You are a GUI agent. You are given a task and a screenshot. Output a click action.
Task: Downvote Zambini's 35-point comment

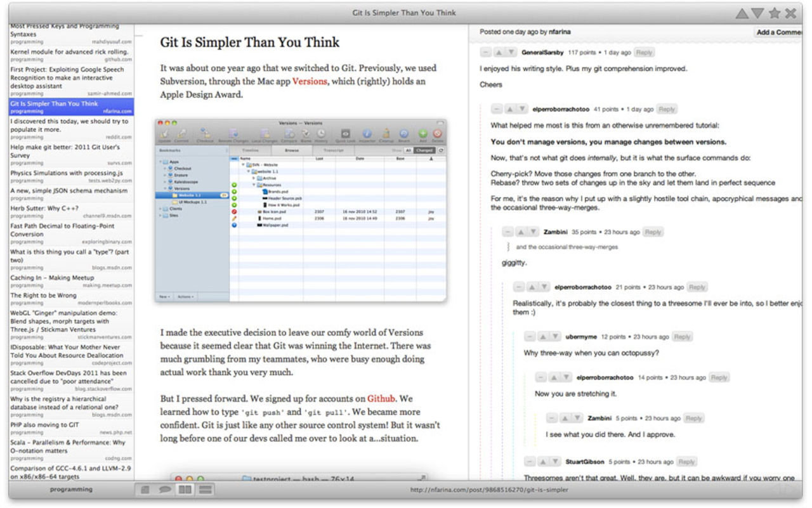(x=532, y=232)
